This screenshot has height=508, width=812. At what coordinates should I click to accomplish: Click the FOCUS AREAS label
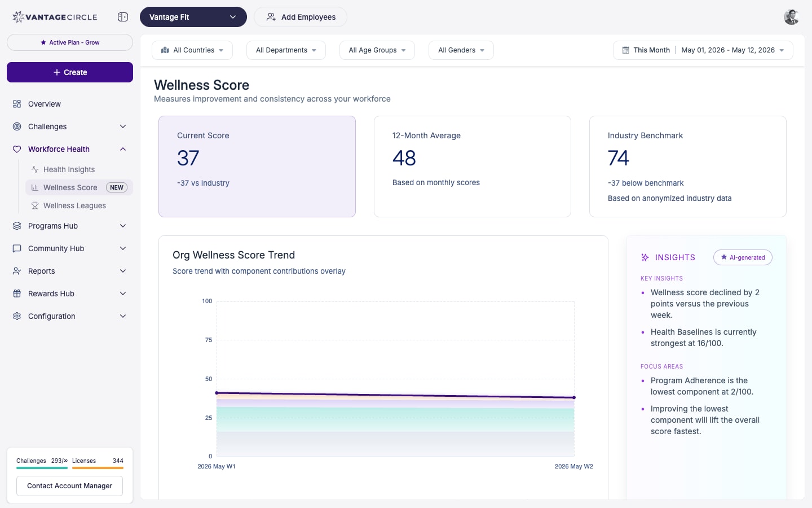(661, 366)
